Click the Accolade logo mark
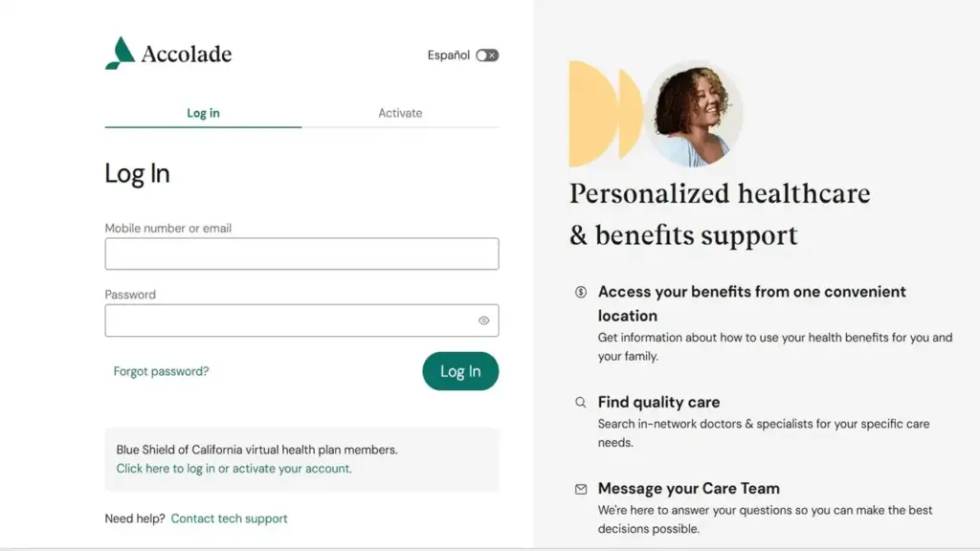The height and width of the screenshot is (551, 980). pos(120,54)
